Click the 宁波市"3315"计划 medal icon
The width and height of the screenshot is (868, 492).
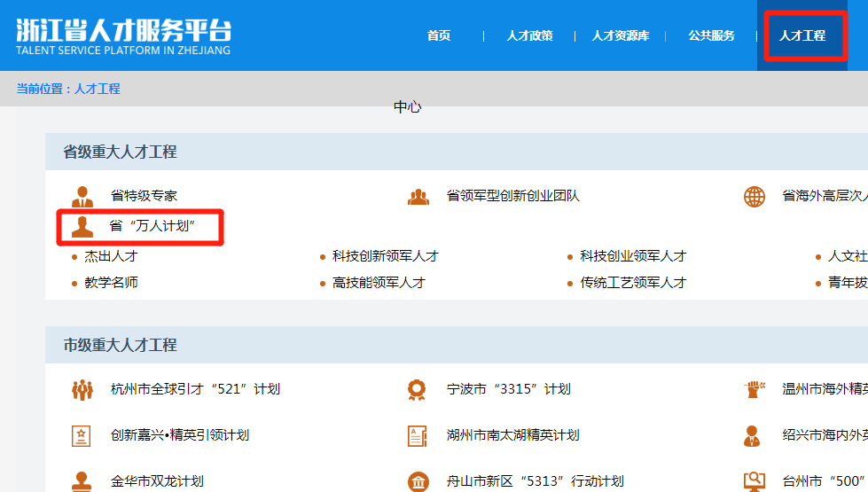417,390
